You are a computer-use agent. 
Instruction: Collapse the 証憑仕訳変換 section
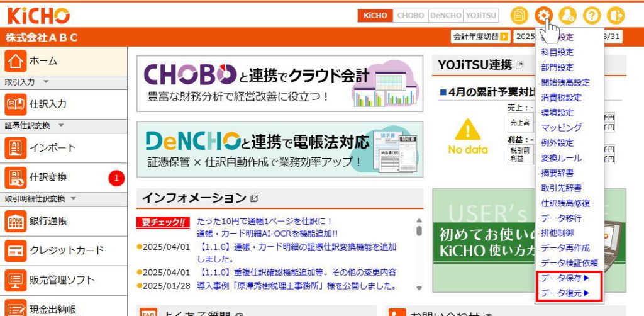pos(61,125)
